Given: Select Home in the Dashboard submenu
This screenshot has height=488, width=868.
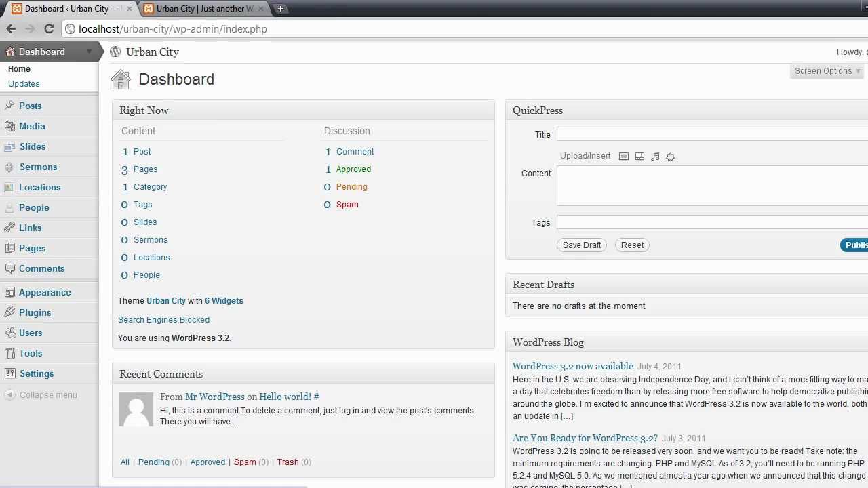Looking at the screenshot, I should point(19,69).
